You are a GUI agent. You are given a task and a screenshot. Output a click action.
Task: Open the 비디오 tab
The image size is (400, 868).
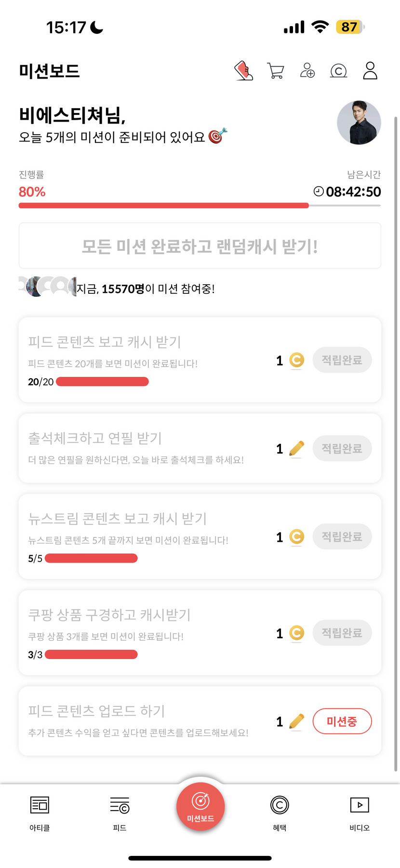point(360,813)
